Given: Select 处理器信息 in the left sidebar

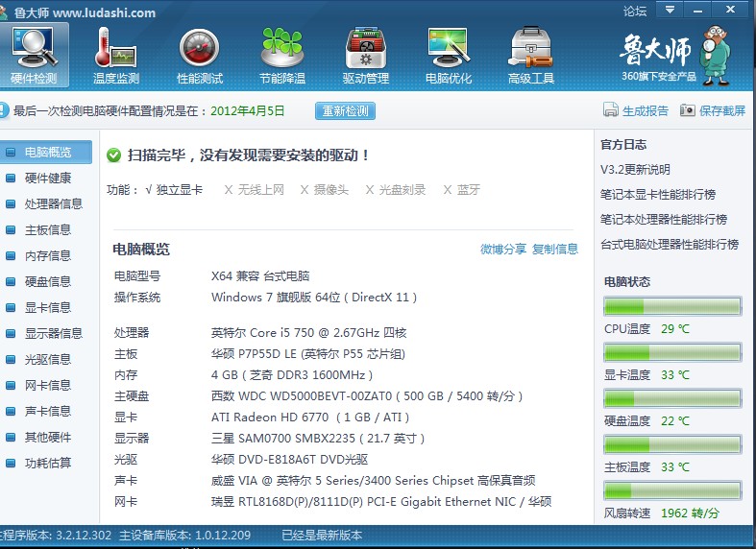Looking at the screenshot, I should coord(53,203).
